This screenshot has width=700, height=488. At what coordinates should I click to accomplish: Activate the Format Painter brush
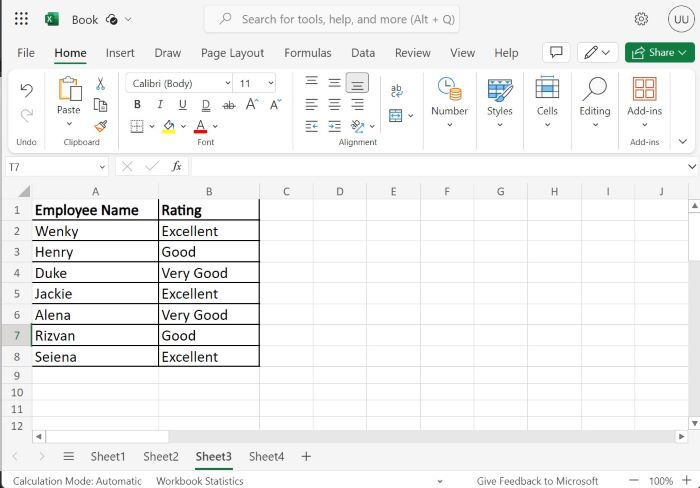(x=100, y=126)
